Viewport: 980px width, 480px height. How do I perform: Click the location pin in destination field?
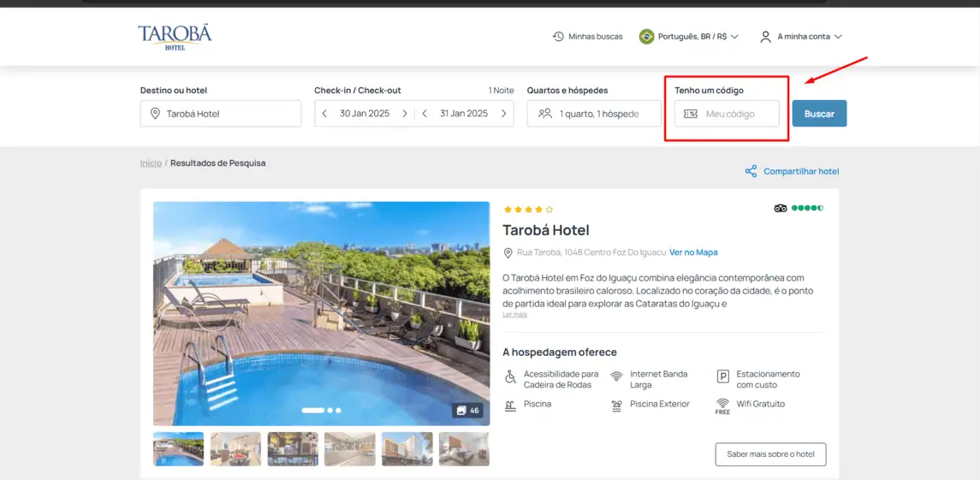156,114
